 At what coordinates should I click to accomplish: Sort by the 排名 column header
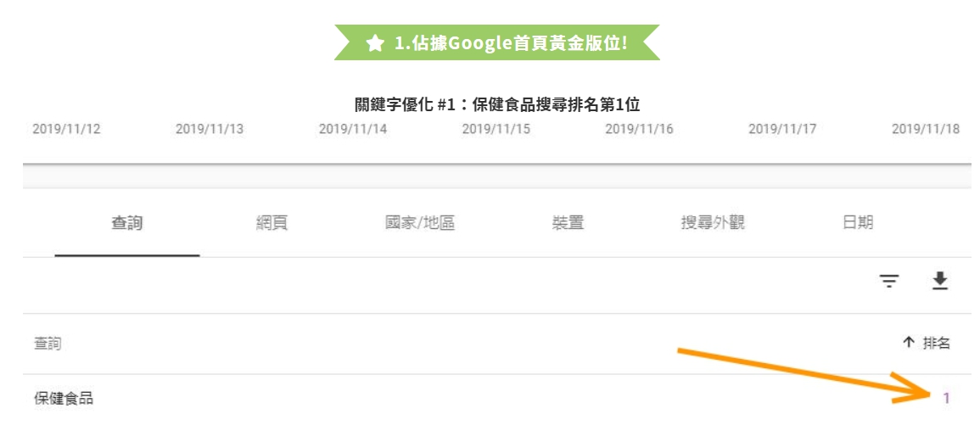coord(936,342)
